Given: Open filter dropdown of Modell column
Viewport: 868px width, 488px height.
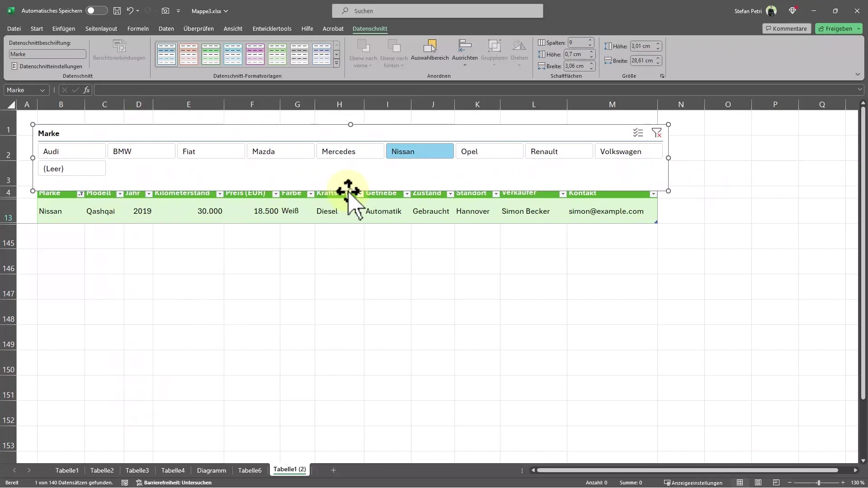Looking at the screenshot, I should coord(120,194).
